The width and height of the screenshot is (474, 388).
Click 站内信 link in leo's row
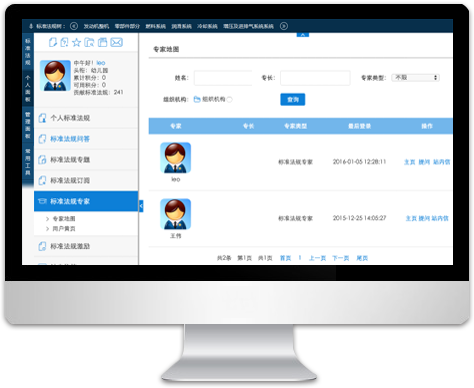442,162
